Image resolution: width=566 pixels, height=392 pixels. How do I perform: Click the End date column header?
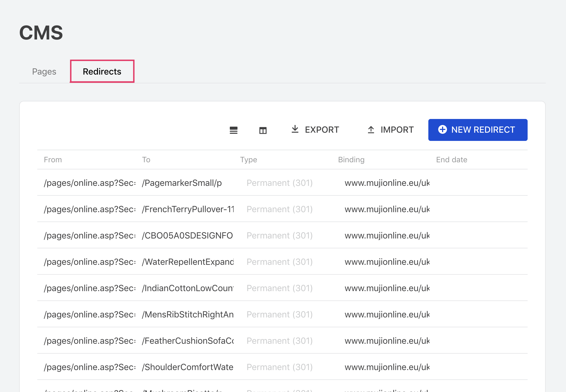pyautogui.click(x=451, y=160)
